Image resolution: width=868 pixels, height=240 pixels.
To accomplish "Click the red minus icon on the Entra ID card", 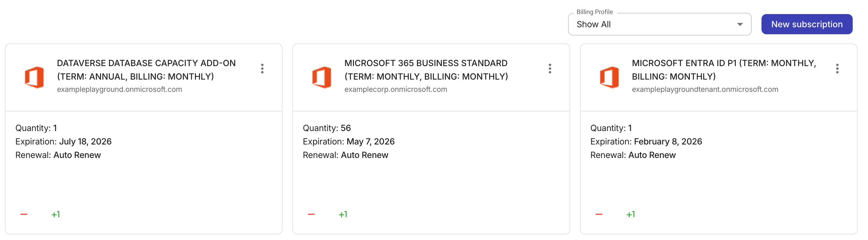I will click(x=599, y=214).
